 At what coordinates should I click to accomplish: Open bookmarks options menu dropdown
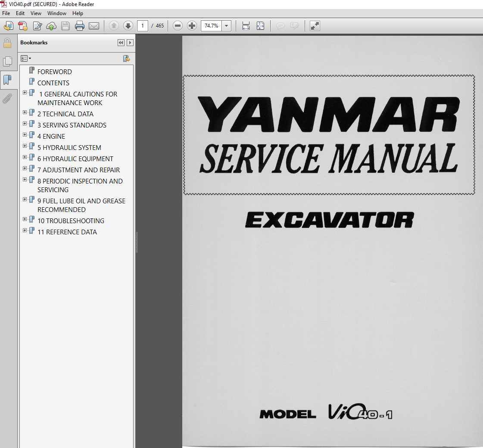point(26,59)
